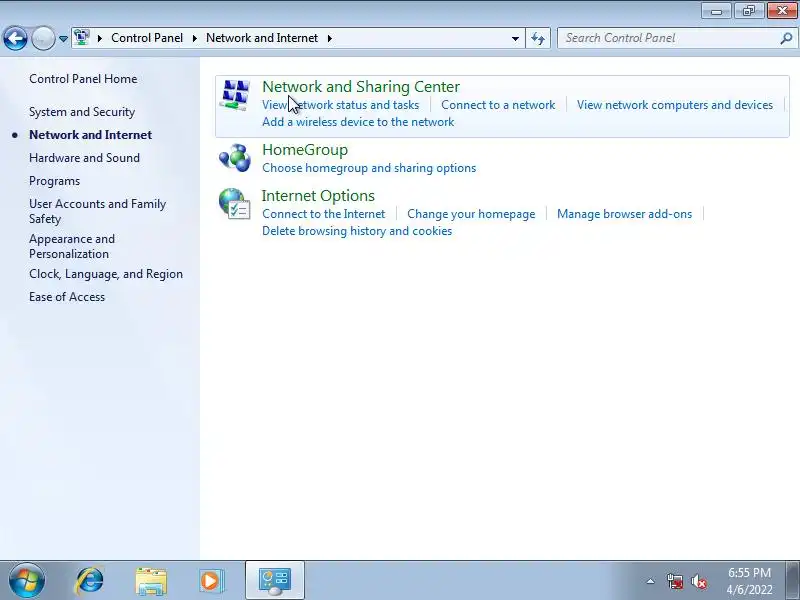This screenshot has width=800, height=600.
Task: Click the Show desktop strip
Action: 793,580
